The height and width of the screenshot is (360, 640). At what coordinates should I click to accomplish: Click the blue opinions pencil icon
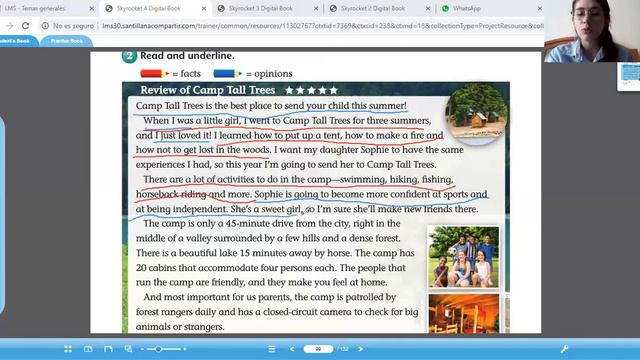pyautogui.click(x=227, y=73)
